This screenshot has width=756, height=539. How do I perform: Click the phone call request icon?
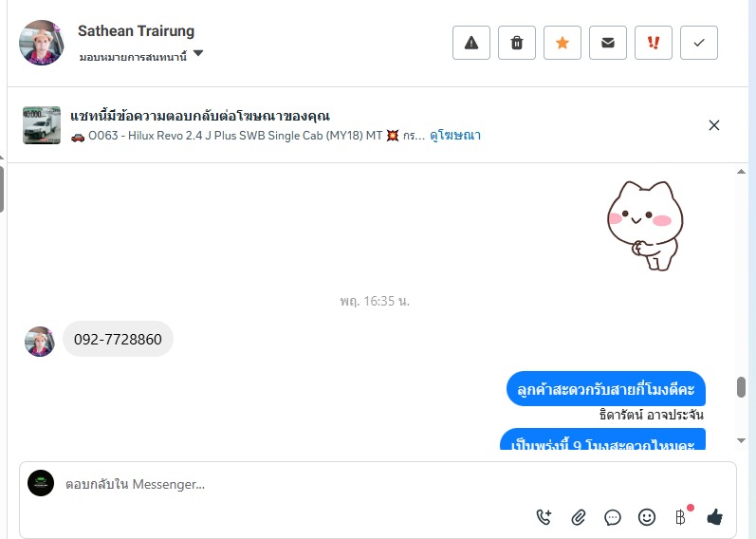[544, 517]
